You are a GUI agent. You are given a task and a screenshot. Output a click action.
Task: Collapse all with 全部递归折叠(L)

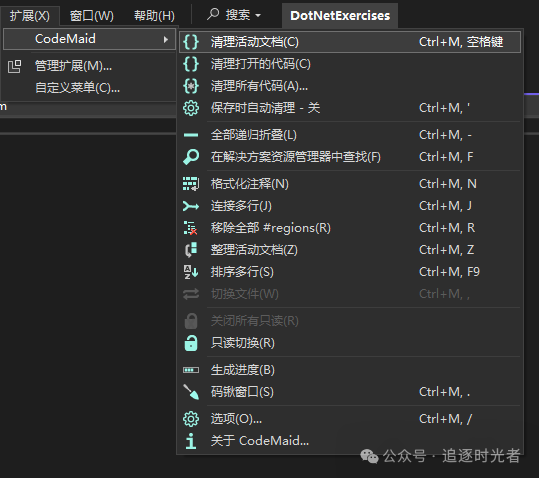click(350, 135)
